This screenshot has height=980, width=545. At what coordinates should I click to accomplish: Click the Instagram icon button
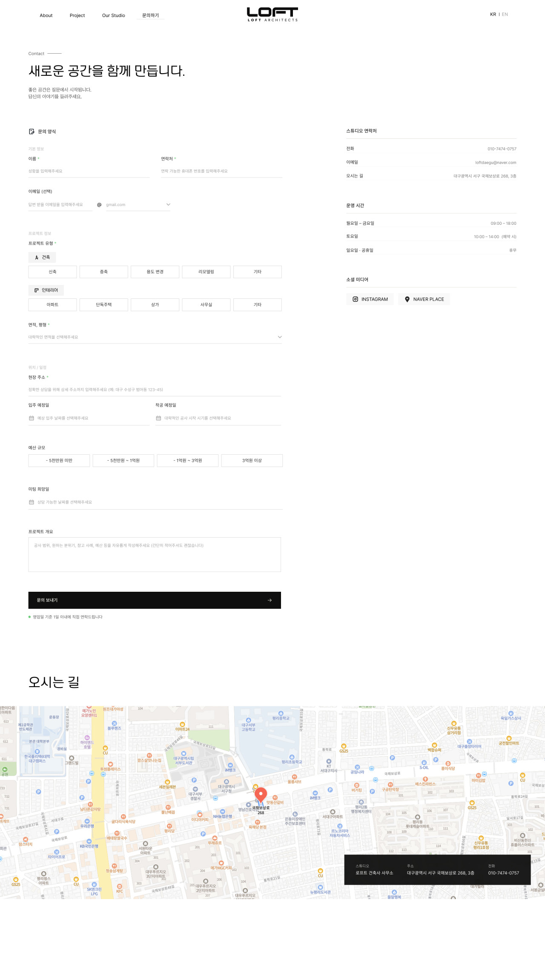click(356, 299)
